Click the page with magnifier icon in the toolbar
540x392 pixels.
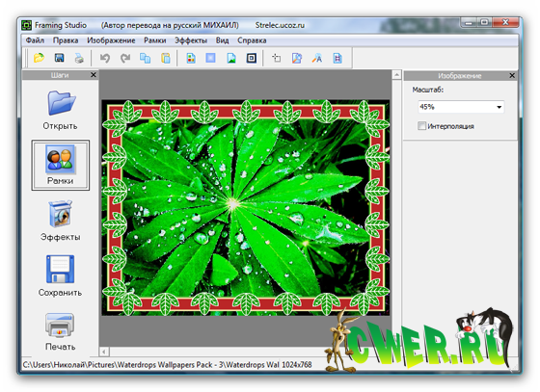[x=297, y=58]
